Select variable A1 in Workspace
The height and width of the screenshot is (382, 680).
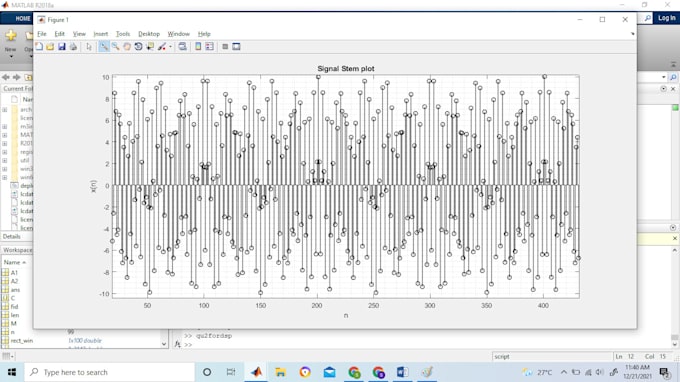point(14,273)
